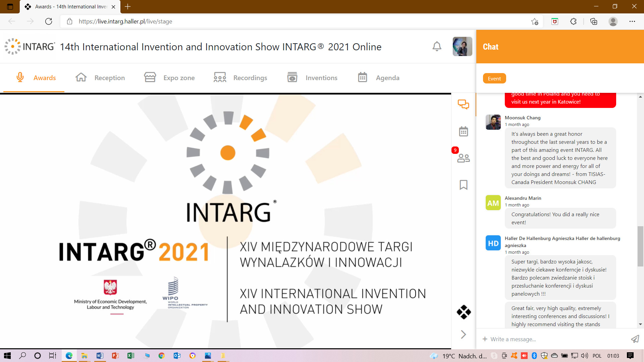644x362 pixels.
Task: Open the Expo zone tab
Action: click(169, 78)
